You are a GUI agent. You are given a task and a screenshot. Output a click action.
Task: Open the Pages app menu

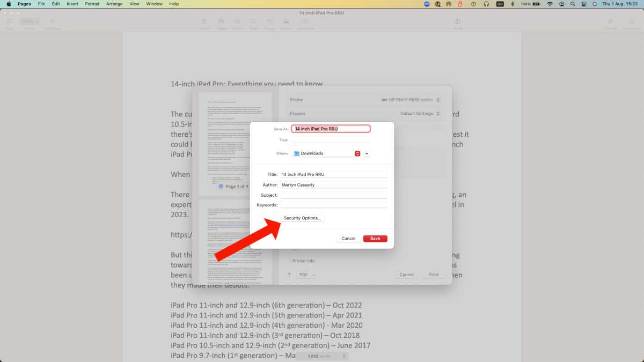(x=24, y=4)
